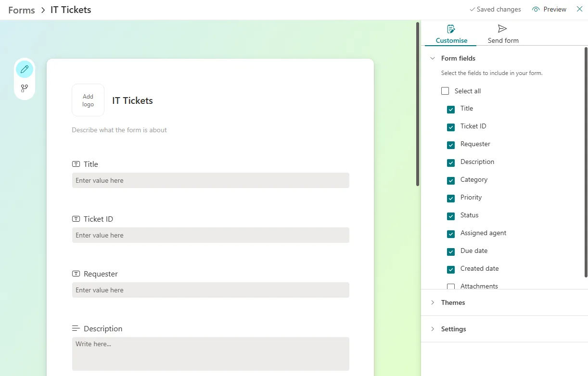This screenshot has height=376, width=588.
Task: Uncheck the Assigned agent checkbox
Action: (451, 234)
